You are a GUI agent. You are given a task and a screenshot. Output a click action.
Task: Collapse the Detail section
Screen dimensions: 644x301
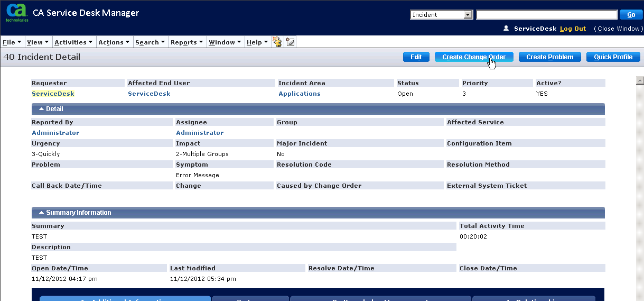click(42, 109)
